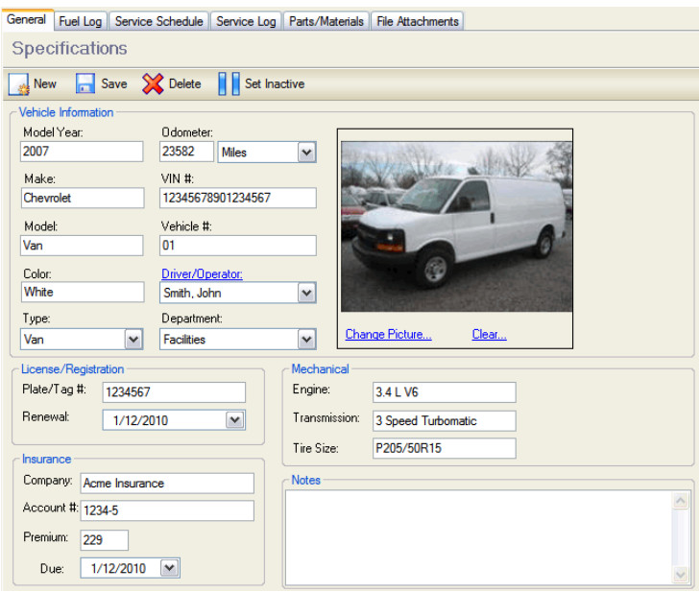The image size is (700, 592).
Task: Click the Renewal date value 1/12/2010
Action: 140,420
